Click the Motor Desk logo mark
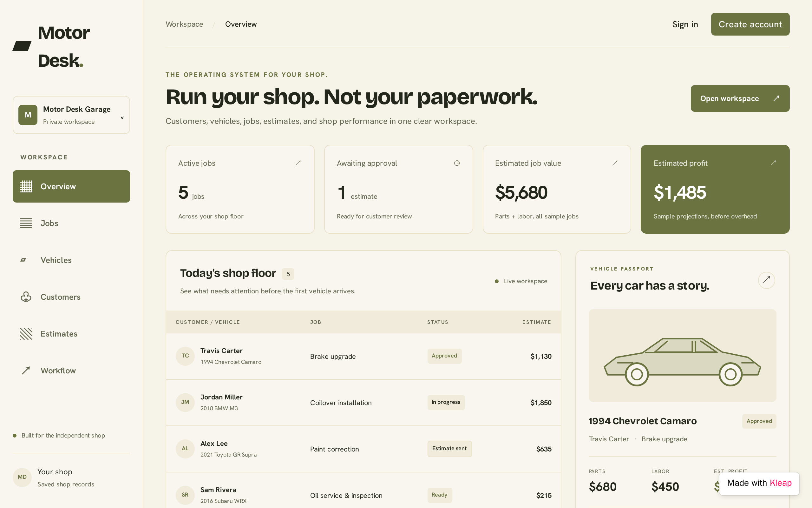The image size is (812, 508). click(x=22, y=46)
